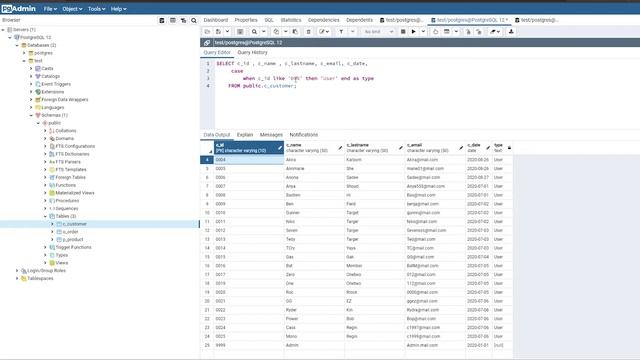This screenshot has width=640, height=360.
Task: Click the Delete rows trash icon
Action: pyautogui.click(x=309, y=32)
